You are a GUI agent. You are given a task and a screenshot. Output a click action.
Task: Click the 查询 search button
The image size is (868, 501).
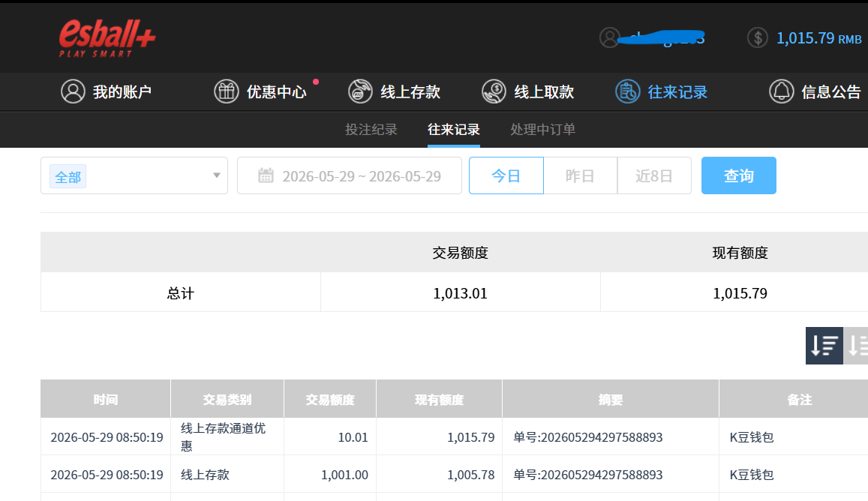click(738, 175)
